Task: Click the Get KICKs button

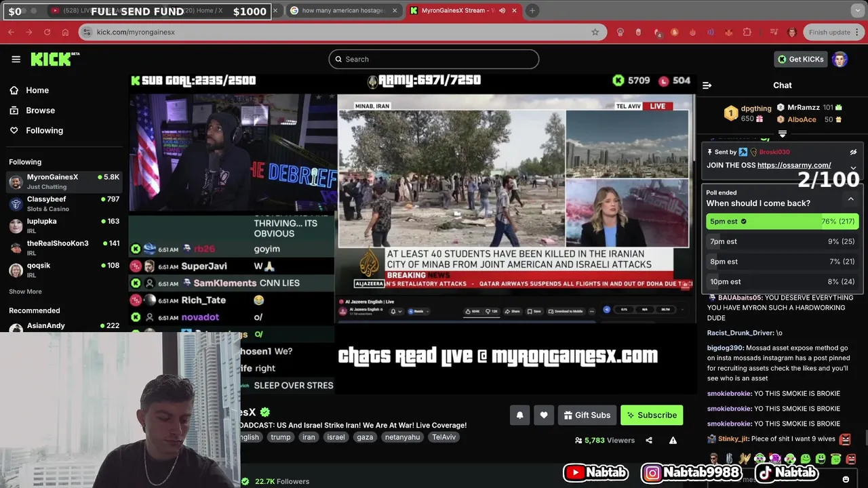Action: coord(801,59)
